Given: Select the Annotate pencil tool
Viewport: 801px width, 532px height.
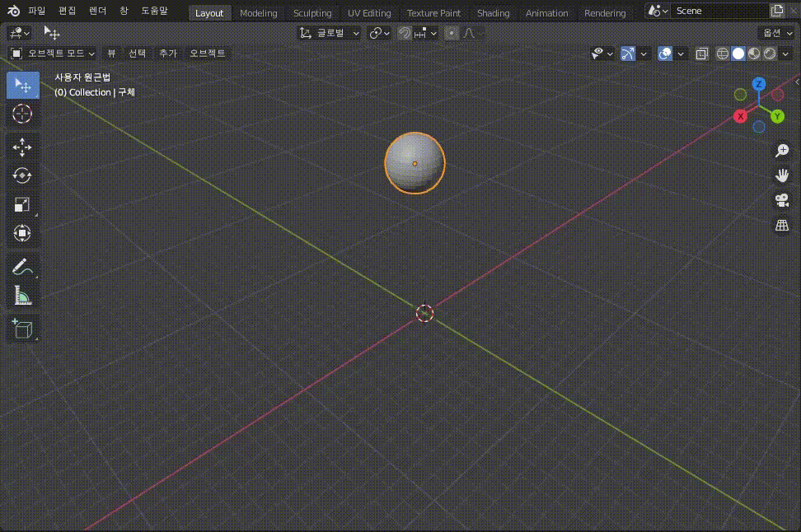Looking at the screenshot, I should (x=22, y=267).
